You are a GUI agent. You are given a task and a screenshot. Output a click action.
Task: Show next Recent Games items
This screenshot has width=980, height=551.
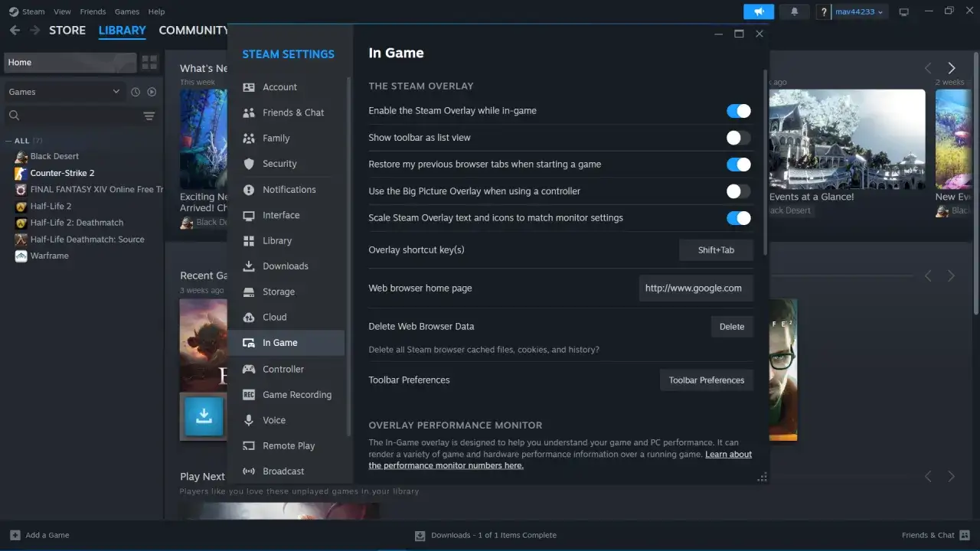tap(952, 275)
